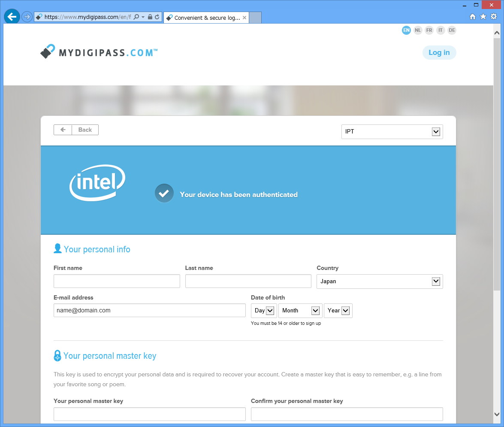The image size is (504, 427).
Task: Click the browser back arrow button
Action: [12, 16]
